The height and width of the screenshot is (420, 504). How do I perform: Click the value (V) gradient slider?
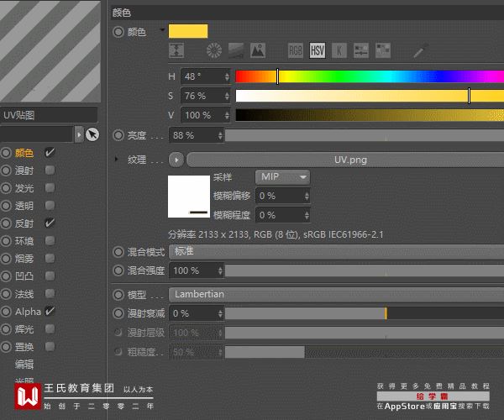[x=370, y=115]
